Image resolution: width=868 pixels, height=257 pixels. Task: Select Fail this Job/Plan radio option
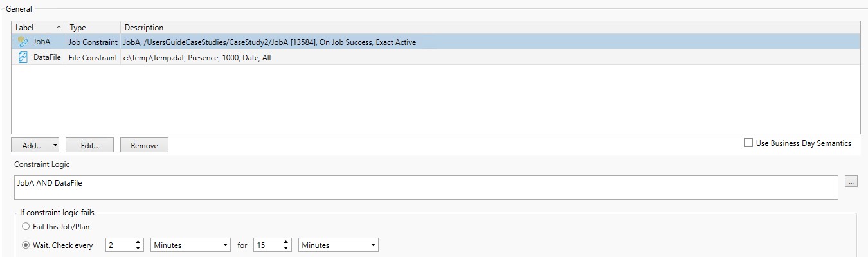(x=26, y=226)
